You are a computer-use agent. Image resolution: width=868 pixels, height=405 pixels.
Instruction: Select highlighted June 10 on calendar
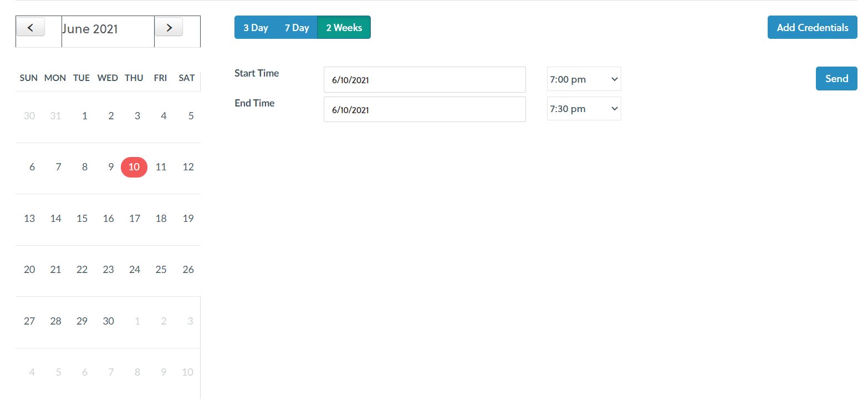pyautogui.click(x=134, y=167)
